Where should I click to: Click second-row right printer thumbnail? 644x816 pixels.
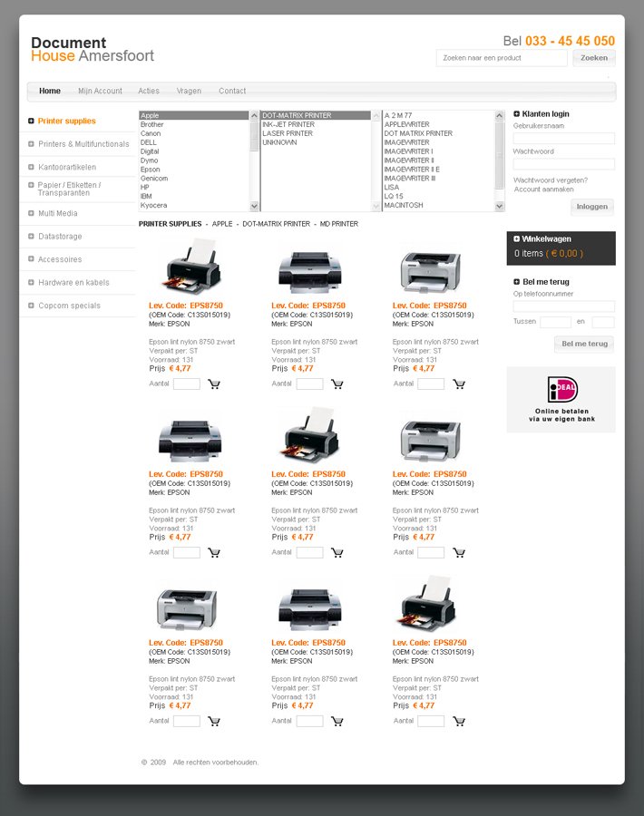(431, 442)
